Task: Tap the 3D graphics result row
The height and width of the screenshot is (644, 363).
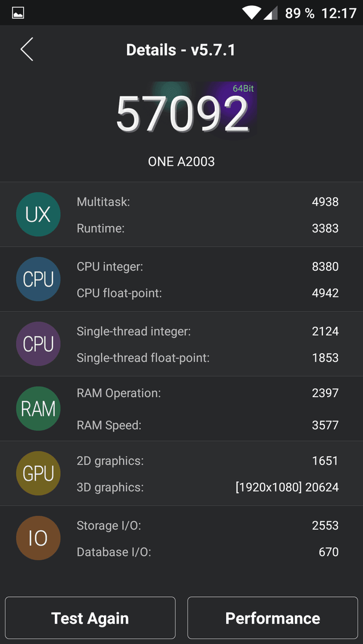Action: (208, 487)
